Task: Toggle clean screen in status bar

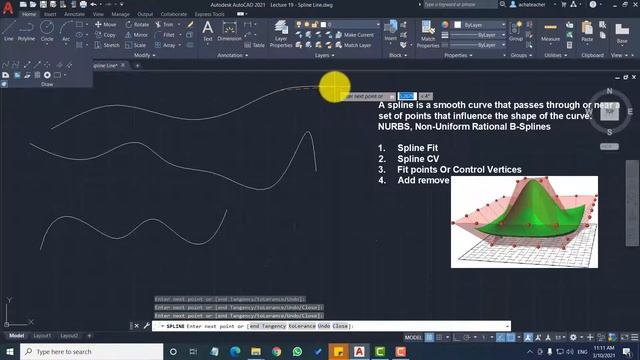Action: tap(624, 337)
